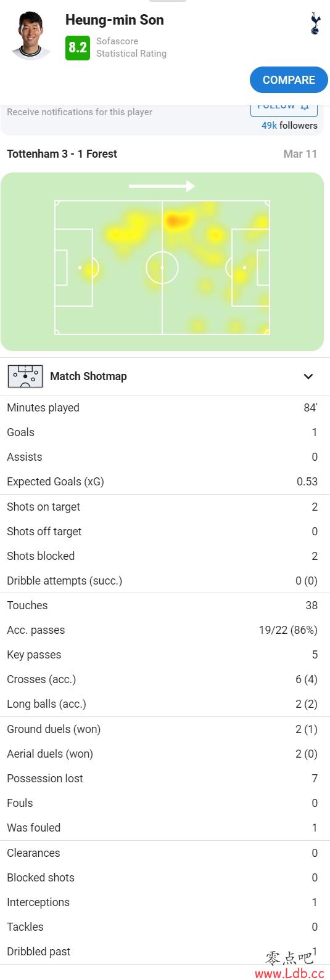The image size is (330, 980).
Task: Click the green 8.2 rating badge
Action: click(78, 47)
